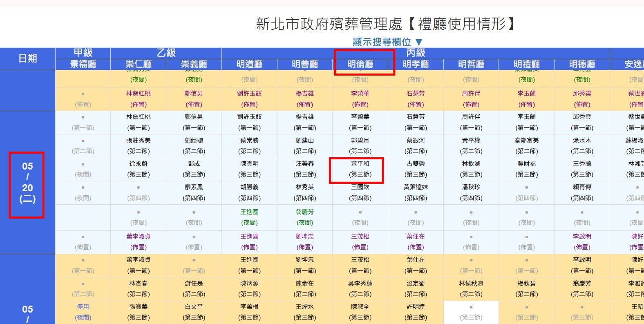Select the 黃平權 (第二節) cell
The image size is (644, 324).
click(471, 146)
